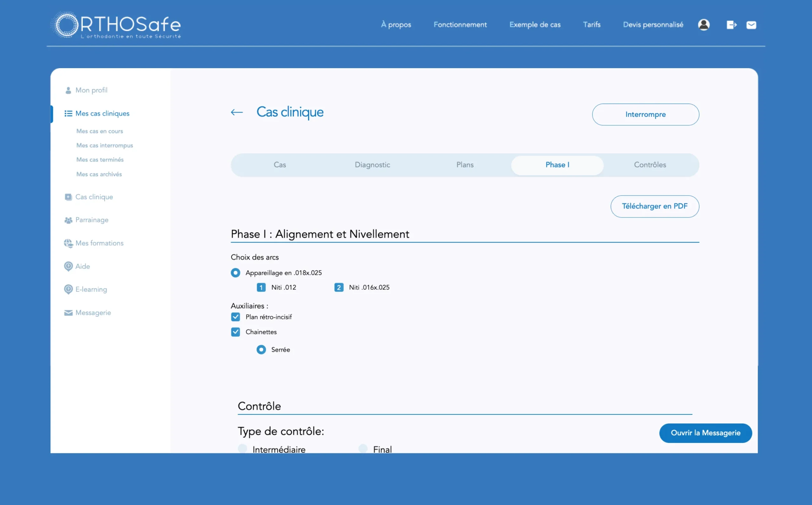Click the Mon profil person icon
The image size is (812, 505).
(68, 90)
